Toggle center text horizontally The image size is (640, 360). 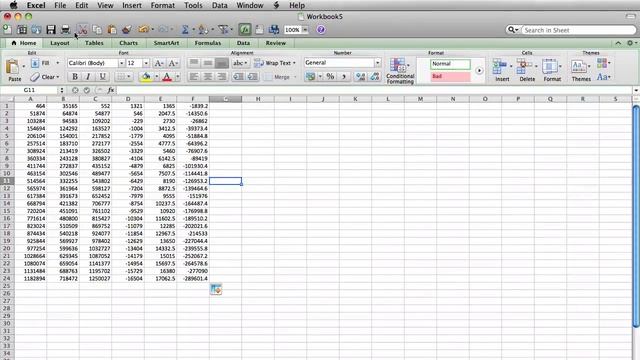[x=208, y=76]
